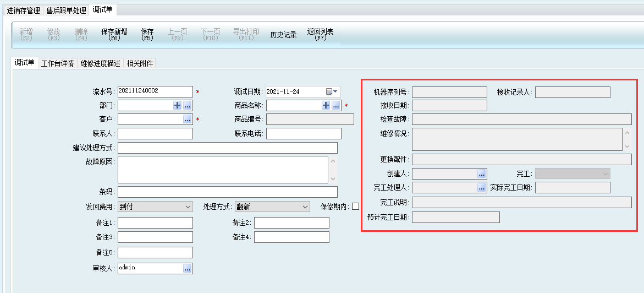
Task: Open the 完工处理人 lookup ellipsis button
Action: (482, 188)
